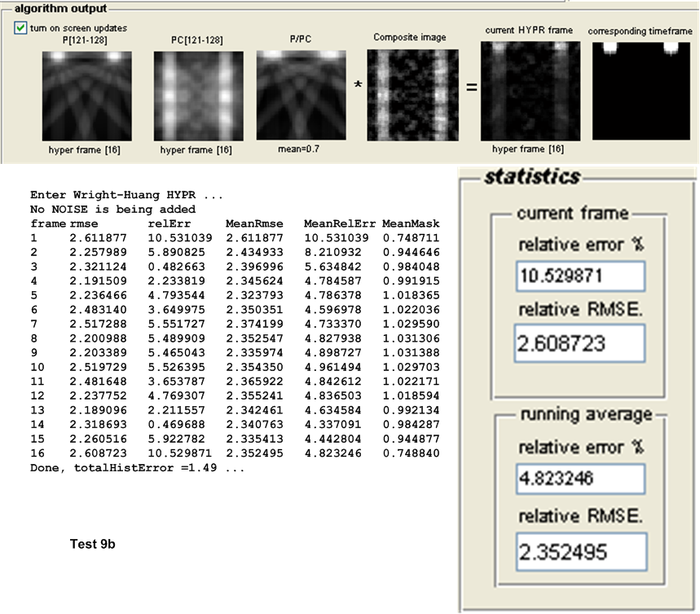Click running average relative error % field
The height and width of the screenshot is (614, 700).
[x=579, y=478]
